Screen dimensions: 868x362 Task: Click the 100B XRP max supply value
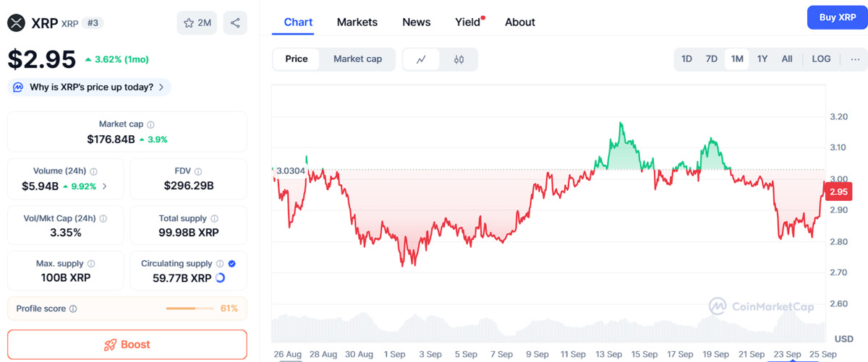(x=66, y=278)
